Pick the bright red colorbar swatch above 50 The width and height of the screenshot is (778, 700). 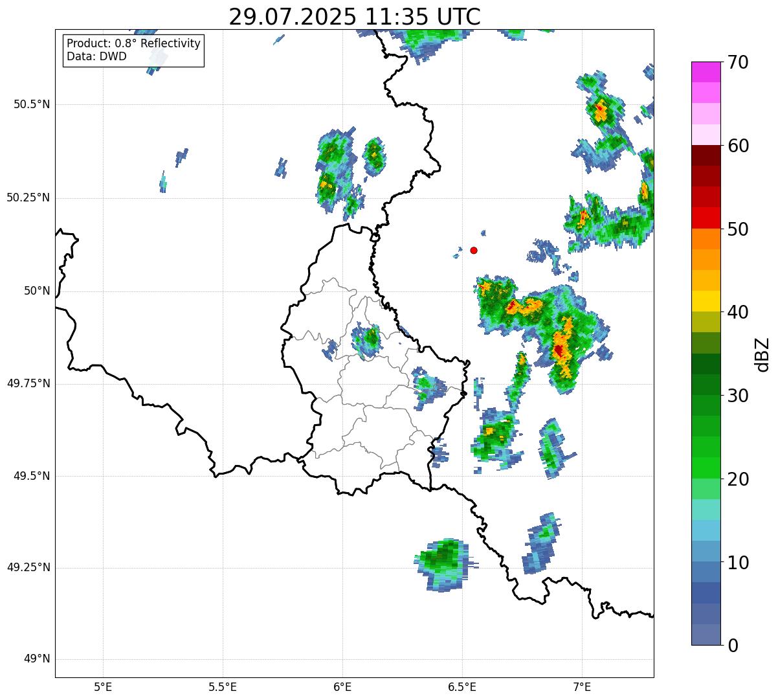706,218
